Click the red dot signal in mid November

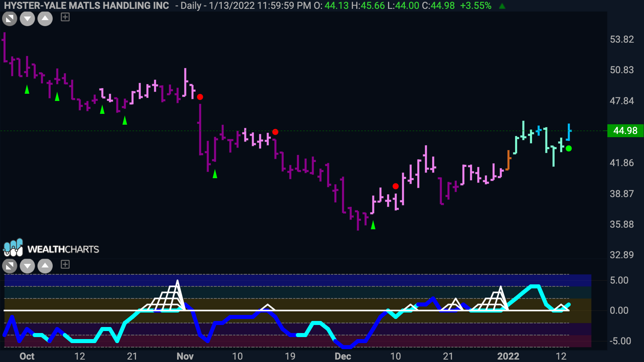tap(275, 132)
